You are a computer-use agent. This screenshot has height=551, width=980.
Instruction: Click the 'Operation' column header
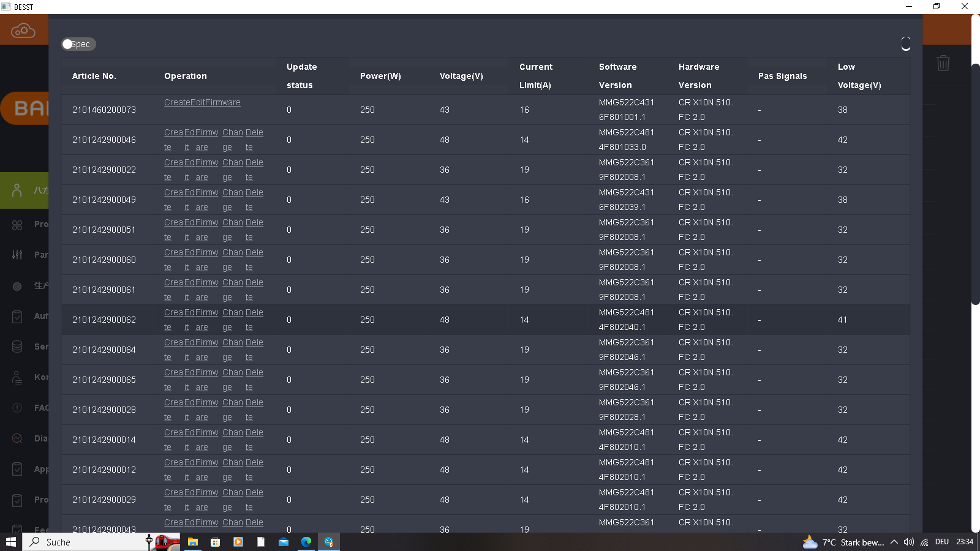[x=186, y=76]
